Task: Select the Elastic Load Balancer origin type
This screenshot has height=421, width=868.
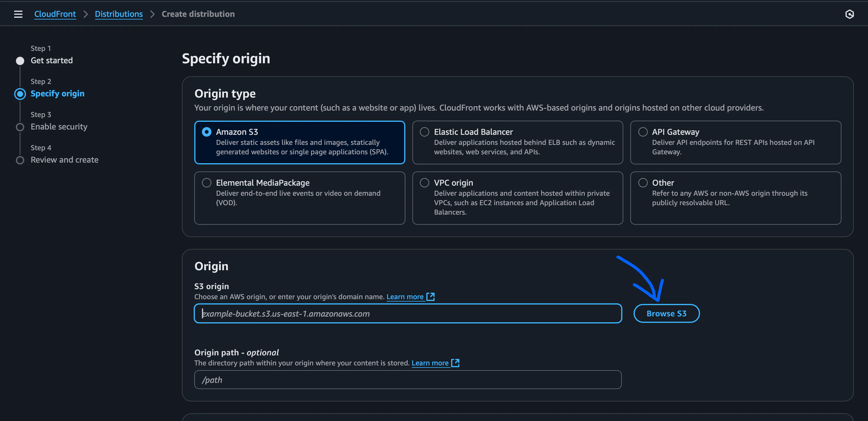Action: [x=425, y=132]
